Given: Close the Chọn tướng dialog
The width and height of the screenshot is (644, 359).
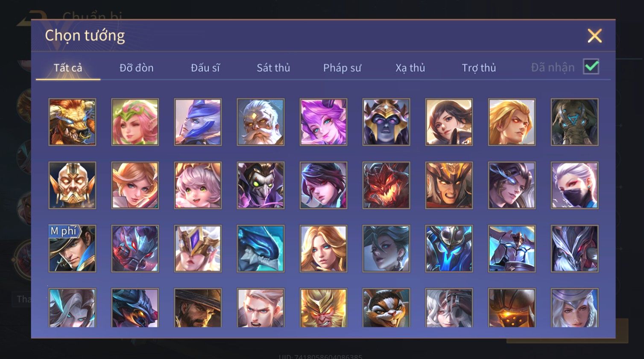Looking at the screenshot, I should (x=594, y=36).
